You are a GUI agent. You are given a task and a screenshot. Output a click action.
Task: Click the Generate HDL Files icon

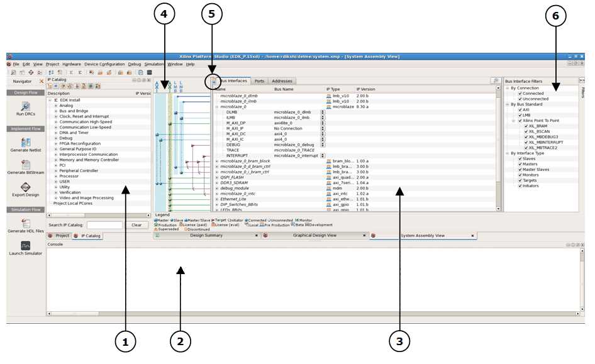click(x=25, y=223)
